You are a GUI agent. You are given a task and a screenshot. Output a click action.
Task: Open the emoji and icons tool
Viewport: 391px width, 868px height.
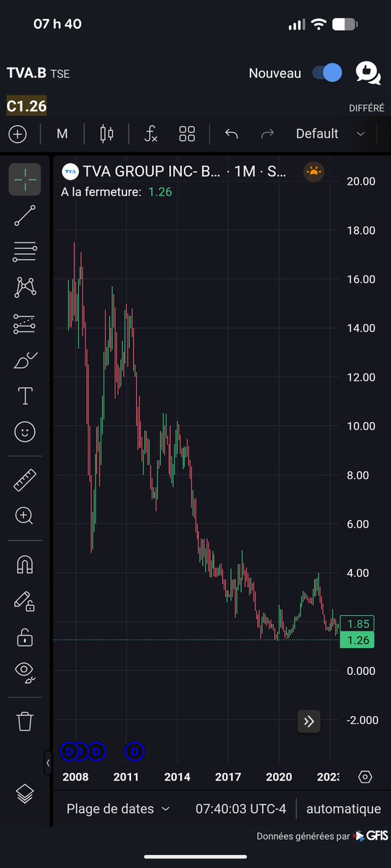tap(25, 431)
